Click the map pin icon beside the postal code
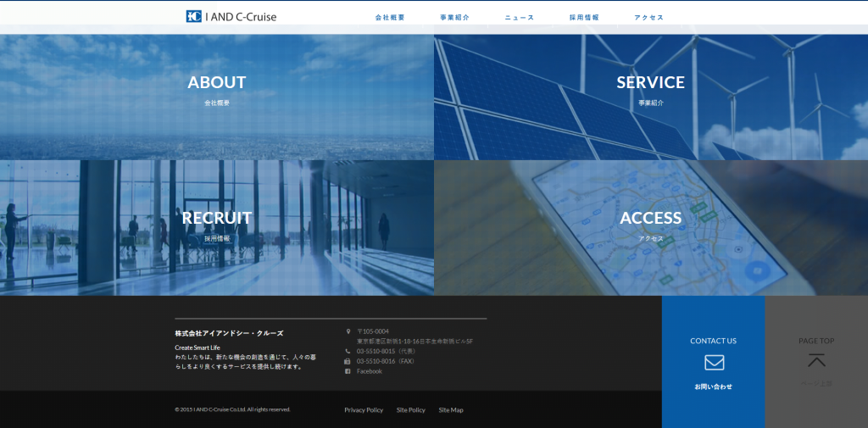 [348, 331]
